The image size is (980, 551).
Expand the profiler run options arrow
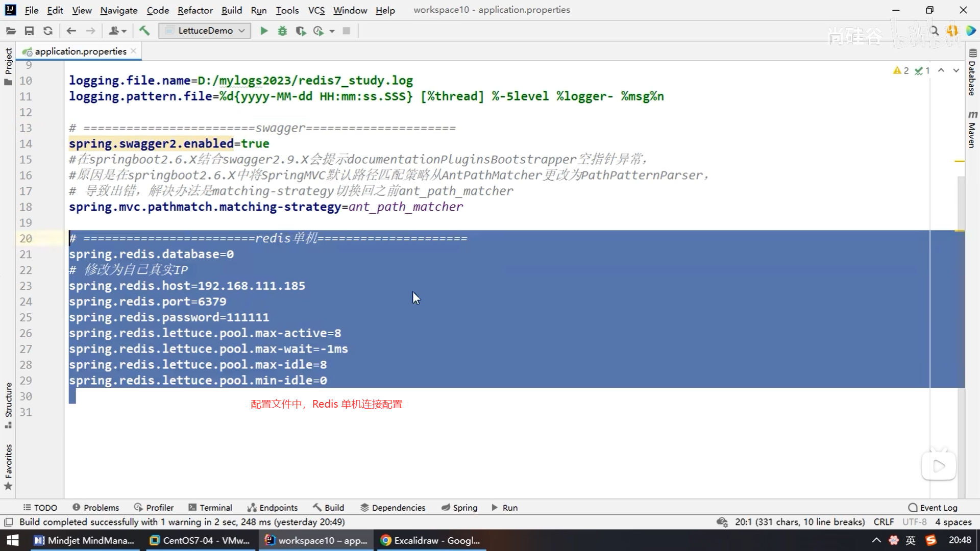[332, 31]
